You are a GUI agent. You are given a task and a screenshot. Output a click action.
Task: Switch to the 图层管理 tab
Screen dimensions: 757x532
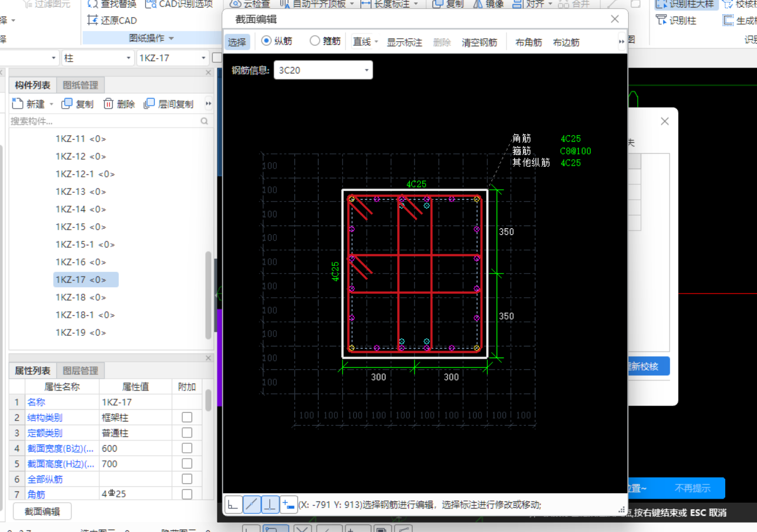(x=81, y=371)
